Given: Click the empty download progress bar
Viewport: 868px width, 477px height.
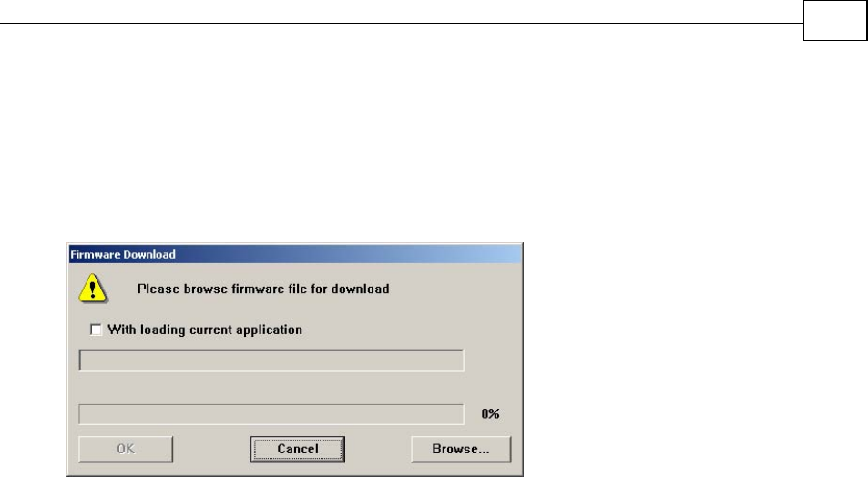Looking at the screenshot, I should coord(271,414).
